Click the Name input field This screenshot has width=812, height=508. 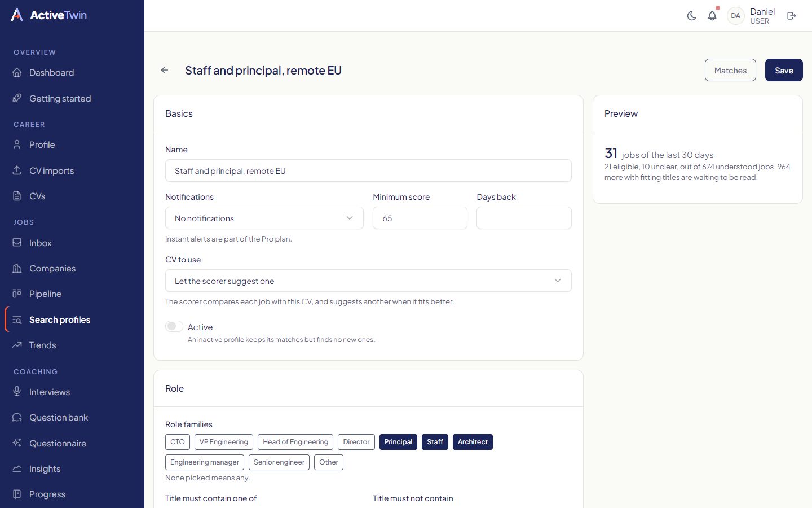(x=368, y=170)
